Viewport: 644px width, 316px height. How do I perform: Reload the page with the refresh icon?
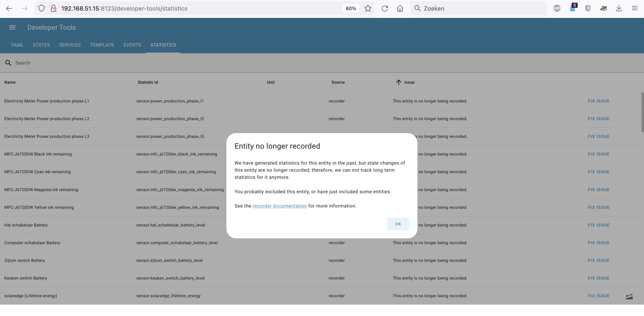pyautogui.click(x=385, y=8)
